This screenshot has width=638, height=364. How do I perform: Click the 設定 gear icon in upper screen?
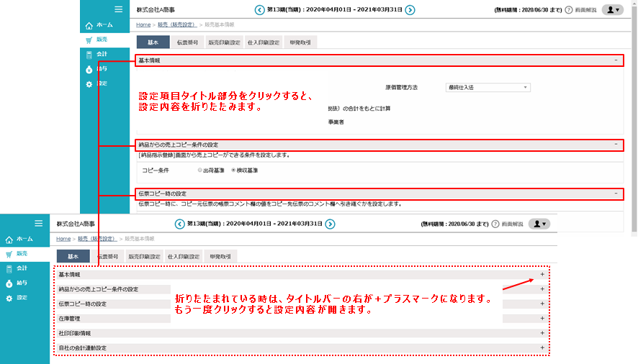click(89, 83)
